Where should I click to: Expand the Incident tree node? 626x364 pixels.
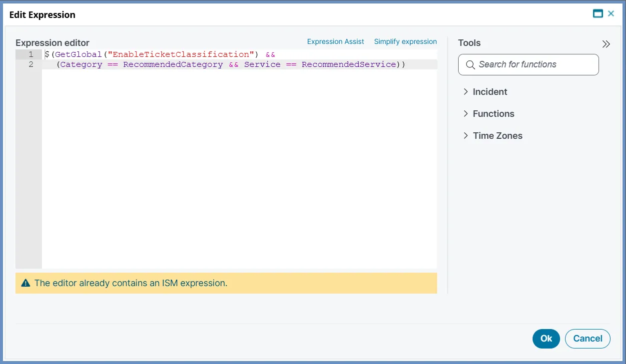(x=466, y=92)
